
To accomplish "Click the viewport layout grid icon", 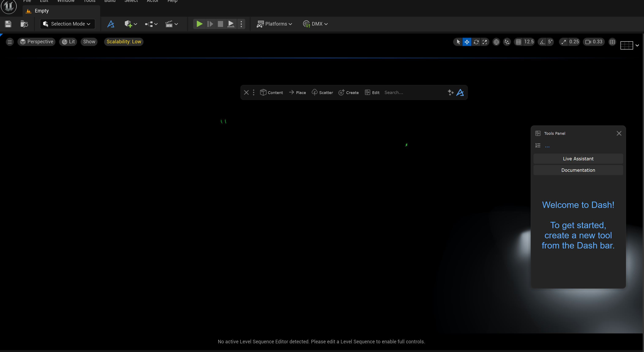I will (612, 42).
